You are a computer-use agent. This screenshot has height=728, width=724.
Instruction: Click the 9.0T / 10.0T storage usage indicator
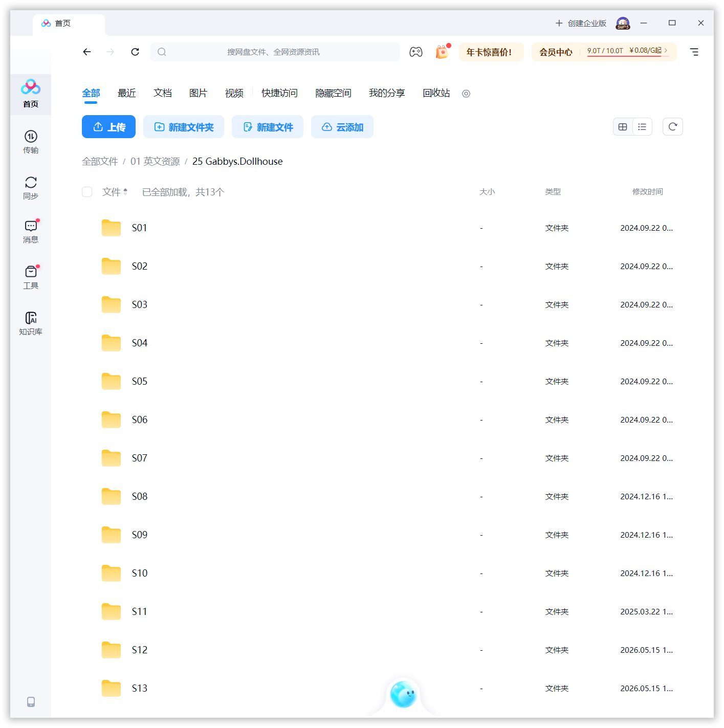click(x=605, y=51)
